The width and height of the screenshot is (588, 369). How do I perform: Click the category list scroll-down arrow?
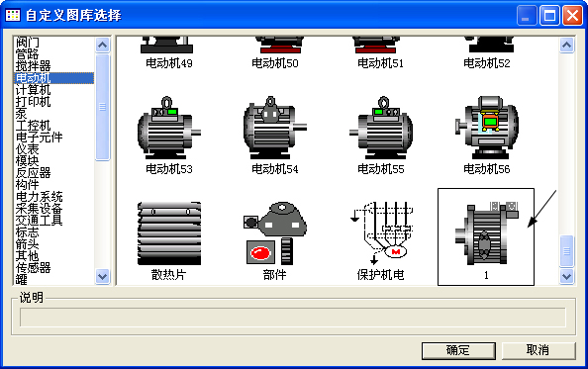click(102, 277)
